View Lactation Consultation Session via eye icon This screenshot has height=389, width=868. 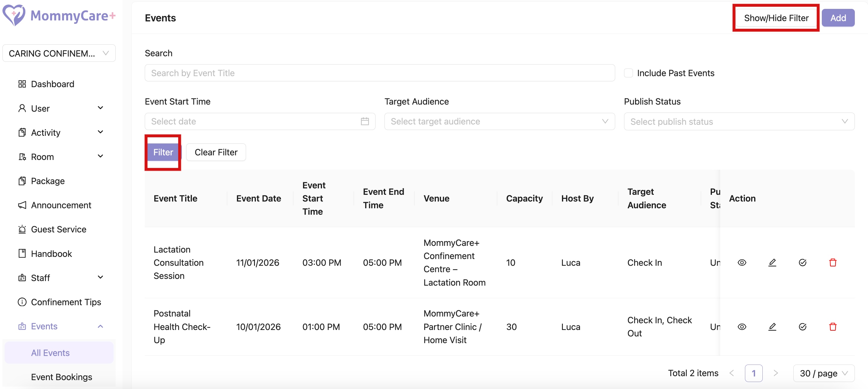click(x=742, y=263)
